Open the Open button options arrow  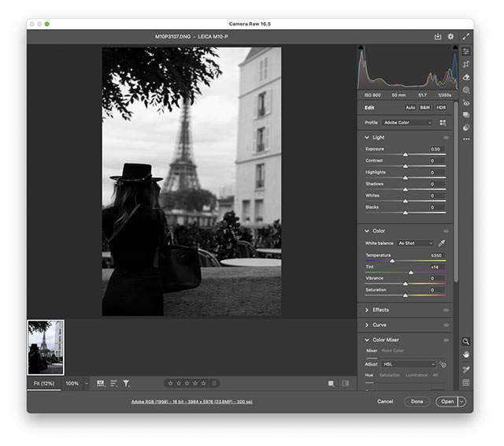461,402
